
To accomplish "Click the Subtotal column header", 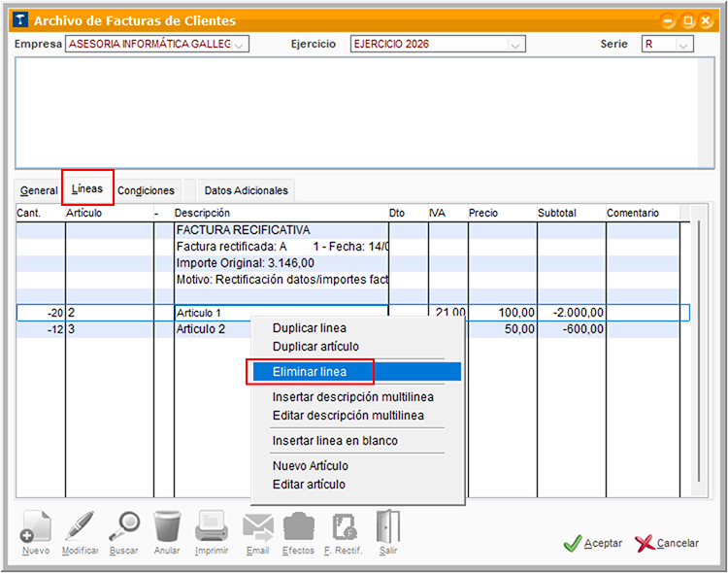I will point(571,213).
